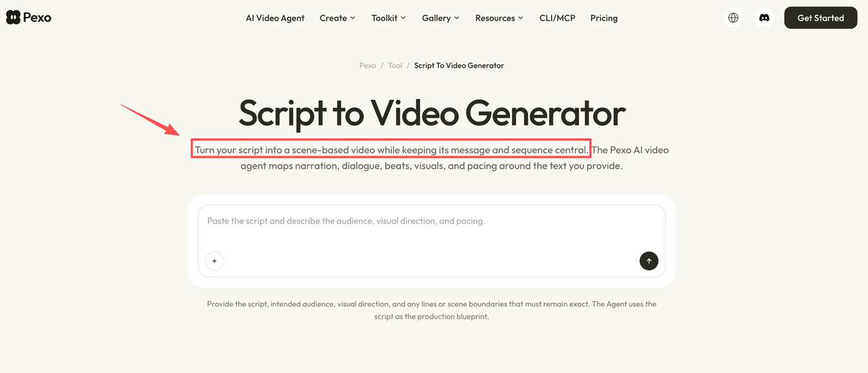Expand the Gallery dropdown menu
The image size is (868, 373).
441,18
